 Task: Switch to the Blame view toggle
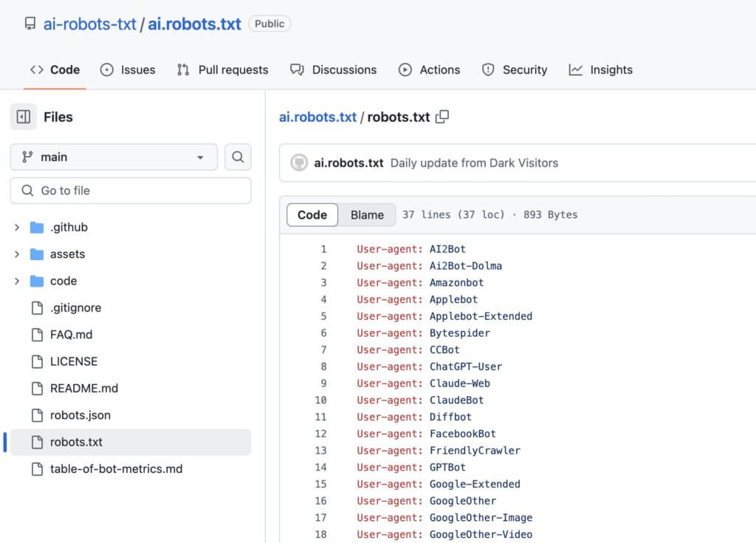coord(367,215)
